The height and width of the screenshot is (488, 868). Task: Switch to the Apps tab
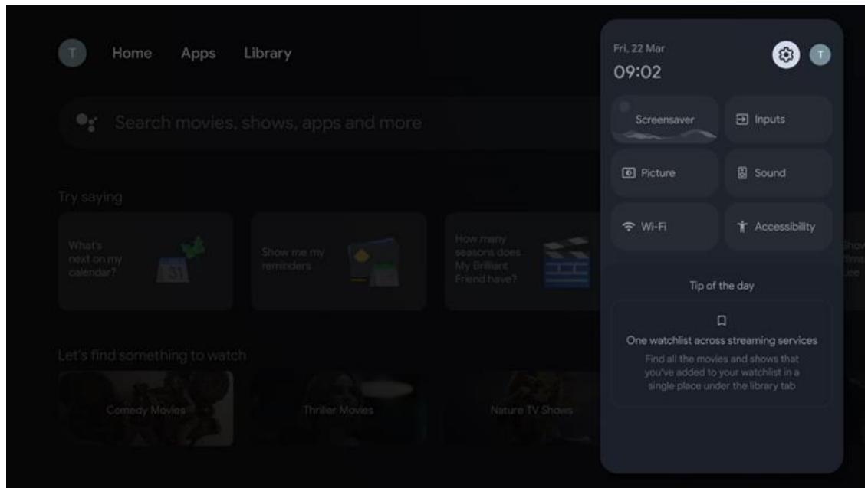coord(198,53)
